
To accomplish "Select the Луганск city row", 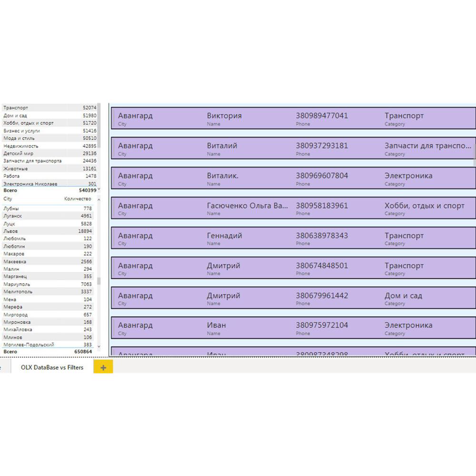I will (x=48, y=216).
